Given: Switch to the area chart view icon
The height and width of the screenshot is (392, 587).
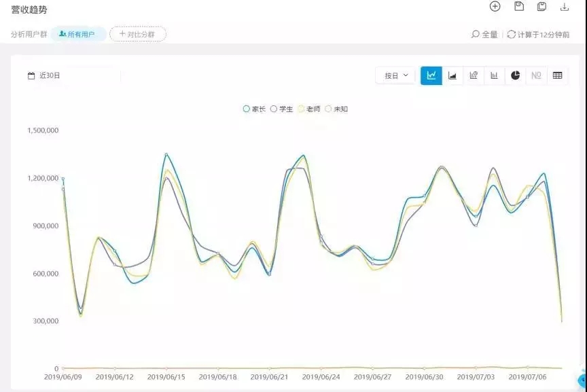Looking at the screenshot, I should 452,75.
